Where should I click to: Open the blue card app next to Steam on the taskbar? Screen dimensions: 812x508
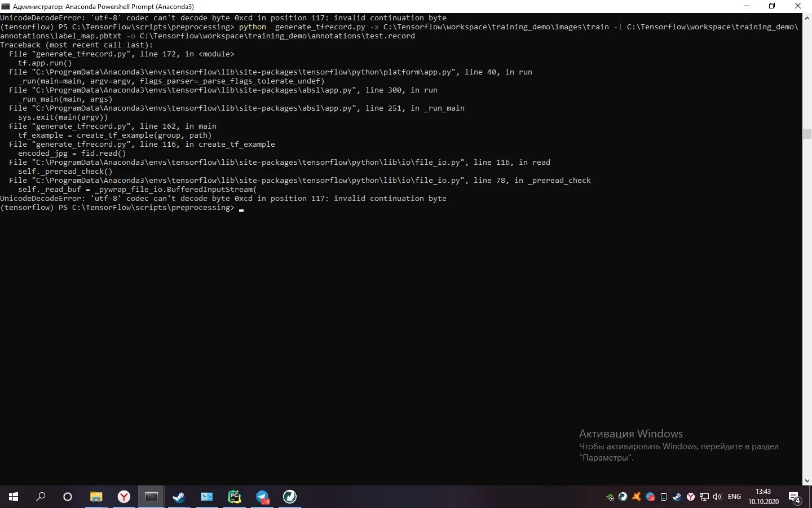click(206, 497)
